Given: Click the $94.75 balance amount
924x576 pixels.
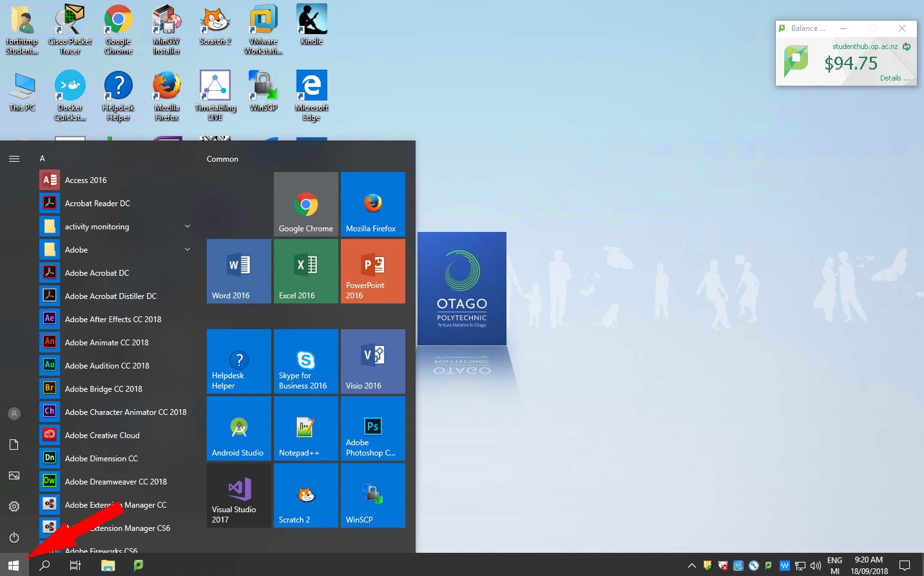Looking at the screenshot, I should coord(851,63).
